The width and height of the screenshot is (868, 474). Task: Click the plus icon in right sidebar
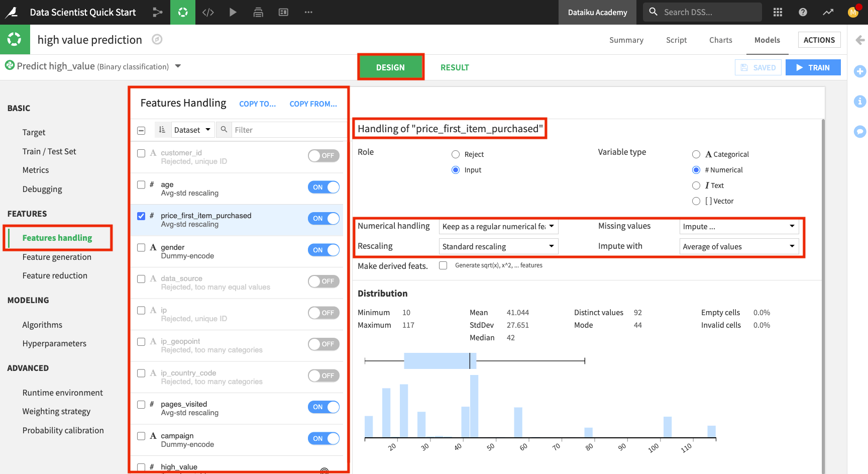860,71
